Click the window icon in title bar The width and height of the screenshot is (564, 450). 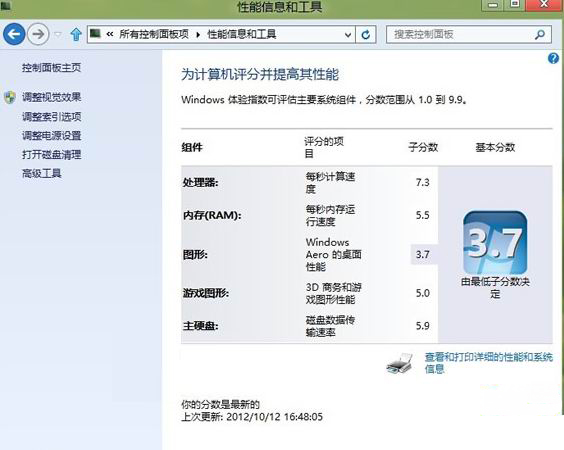pyautogui.click(x=6, y=5)
